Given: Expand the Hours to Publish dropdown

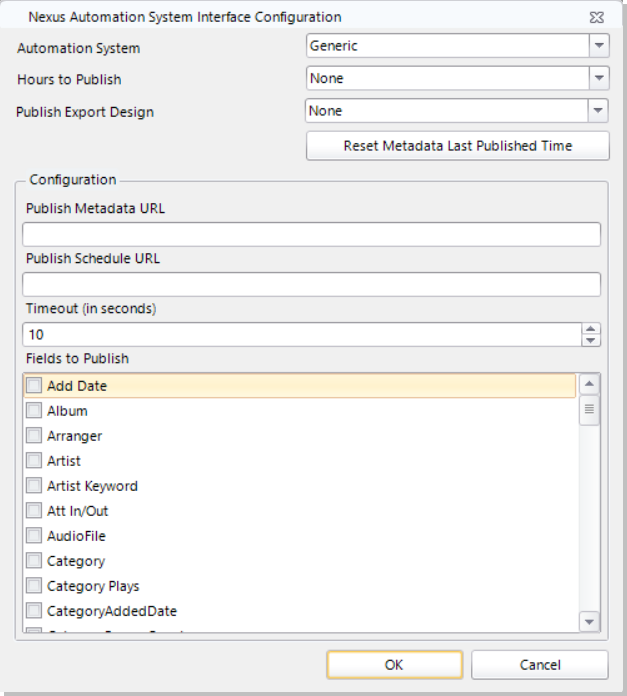Looking at the screenshot, I should pyautogui.click(x=599, y=78).
